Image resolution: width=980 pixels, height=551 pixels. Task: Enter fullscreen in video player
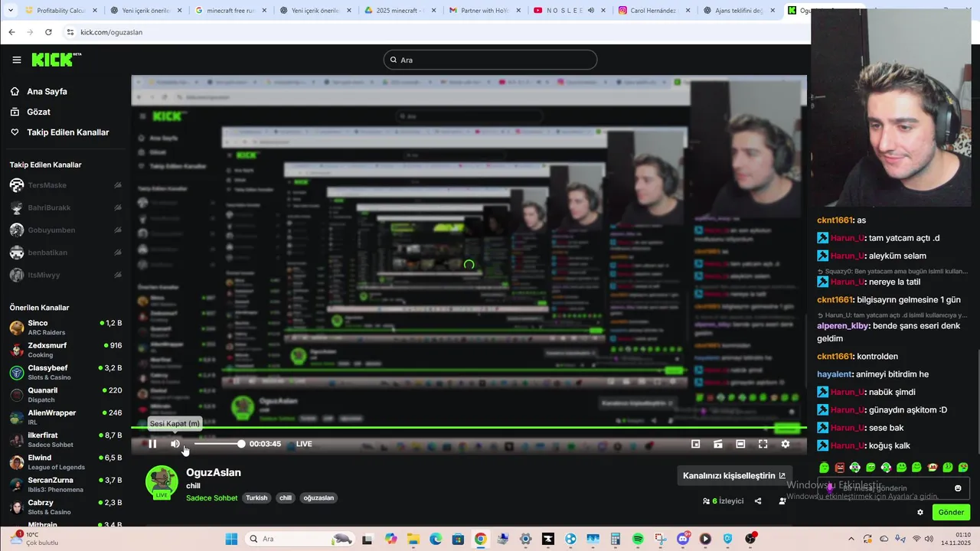[763, 444]
